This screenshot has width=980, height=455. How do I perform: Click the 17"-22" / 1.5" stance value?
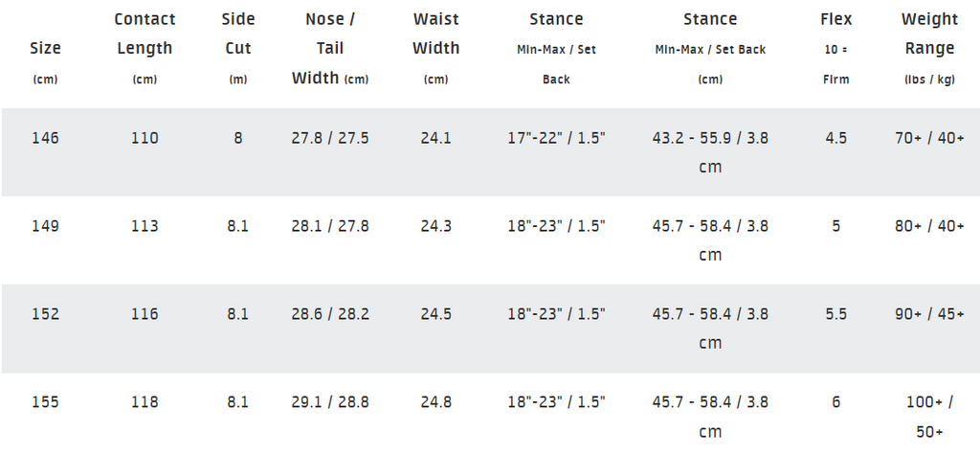coord(556,138)
